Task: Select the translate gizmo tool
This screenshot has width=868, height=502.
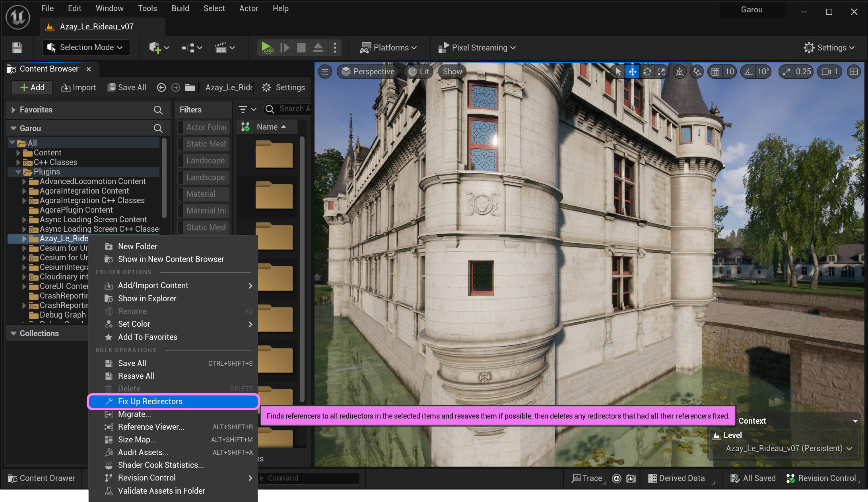Action: pos(632,72)
